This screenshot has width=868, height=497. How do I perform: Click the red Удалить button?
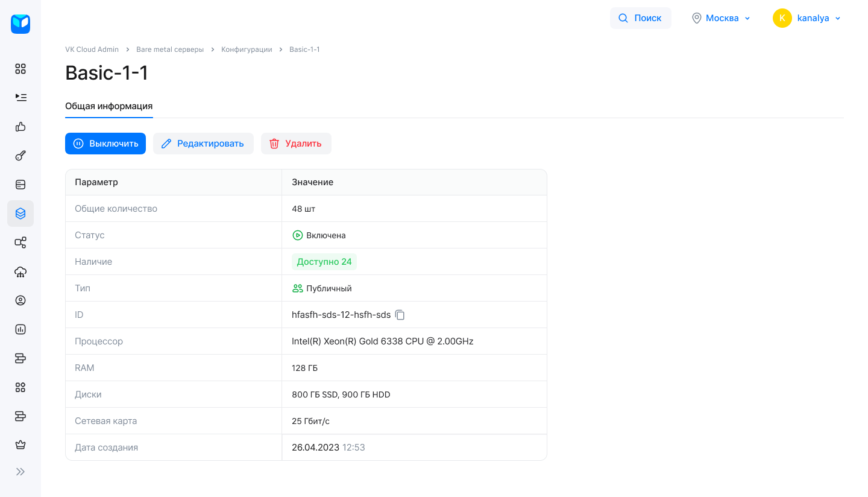tap(296, 144)
